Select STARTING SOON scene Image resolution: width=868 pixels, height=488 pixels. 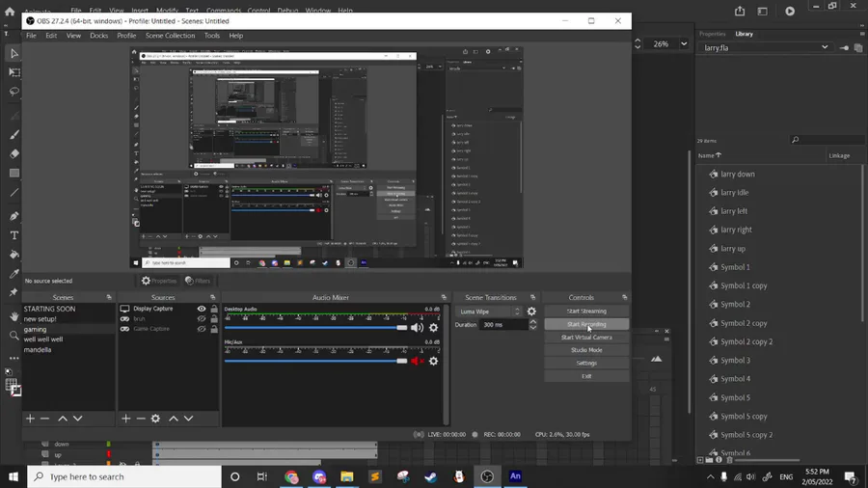click(x=49, y=309)
